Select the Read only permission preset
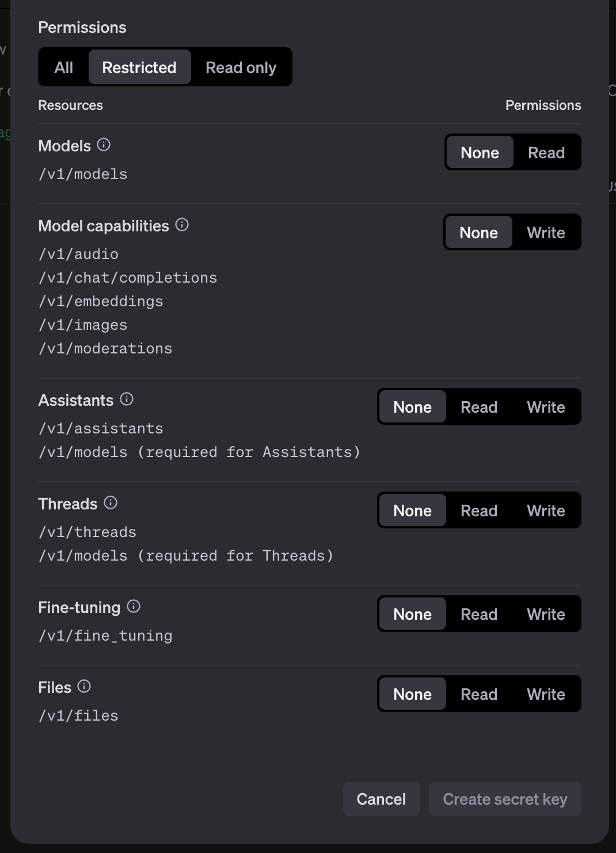 pyautogui.click(x=240, y=67)
